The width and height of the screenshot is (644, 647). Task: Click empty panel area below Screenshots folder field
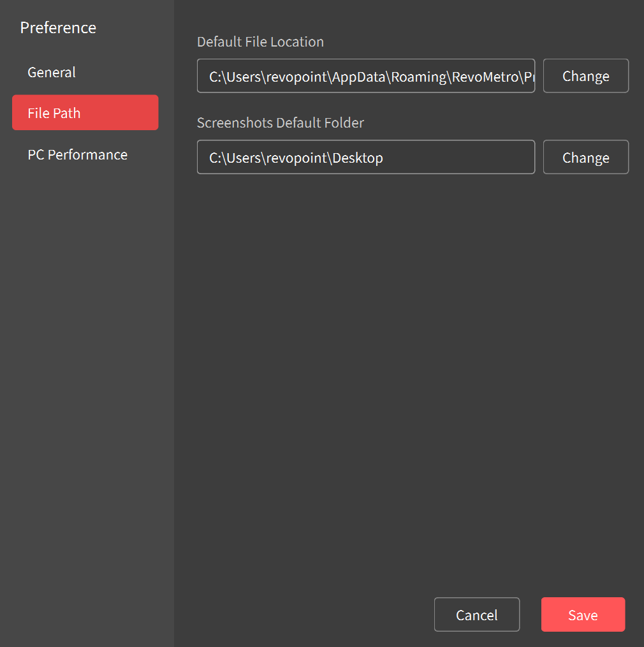[x=408, y=351]
